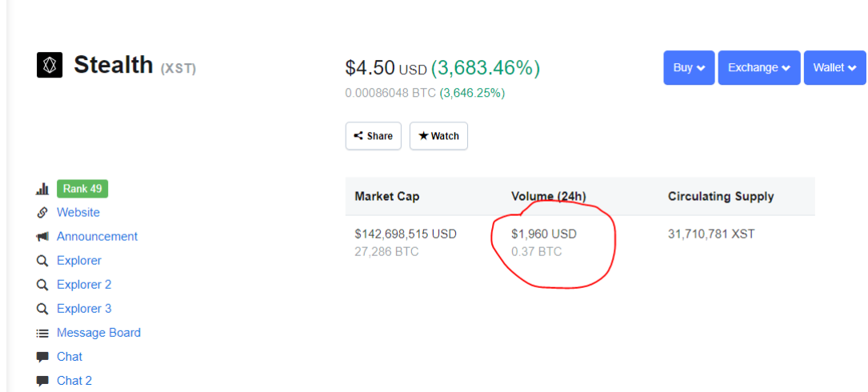Click the share icon in Share button
This screenshot has height=392, width=868.
[x=358, y=136]
